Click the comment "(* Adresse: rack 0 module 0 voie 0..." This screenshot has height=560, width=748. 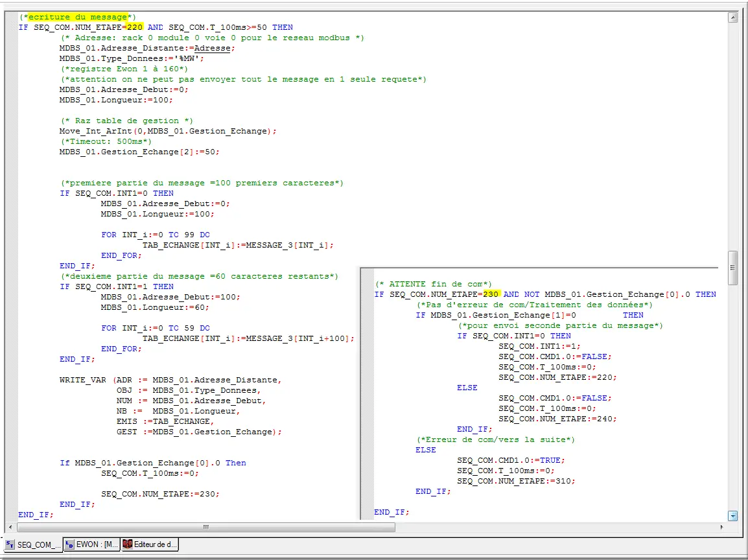(213, 38)
